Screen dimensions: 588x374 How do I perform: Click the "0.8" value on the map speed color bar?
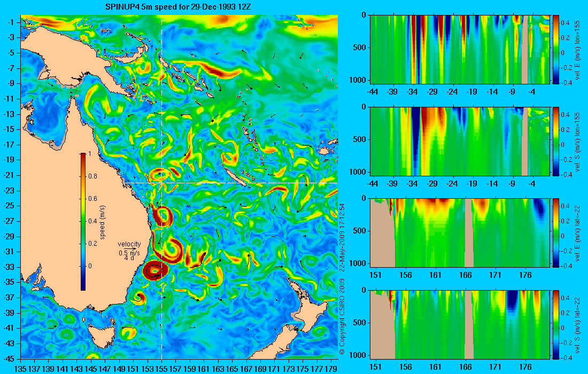pyautogui.click(x=92, y=176)
